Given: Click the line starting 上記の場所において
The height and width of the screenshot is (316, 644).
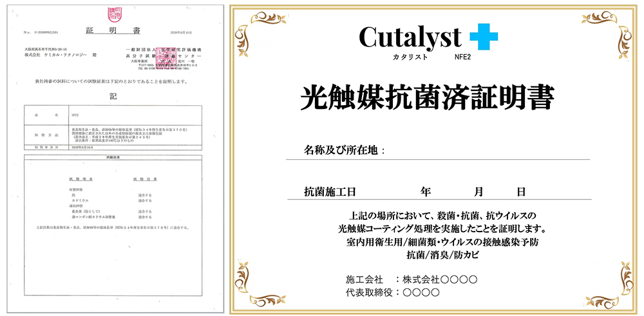Looking at the screenshot, I should (x=442, y=215).
